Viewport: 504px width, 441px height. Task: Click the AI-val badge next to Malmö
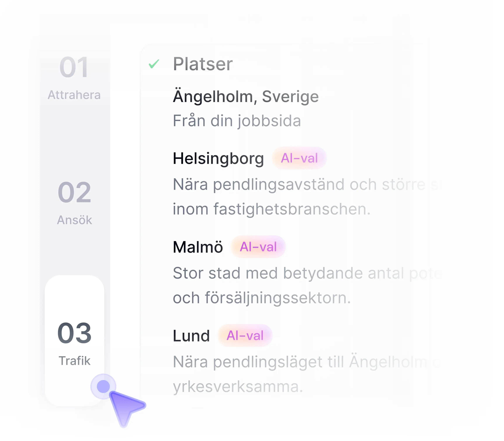coord(258,247)
